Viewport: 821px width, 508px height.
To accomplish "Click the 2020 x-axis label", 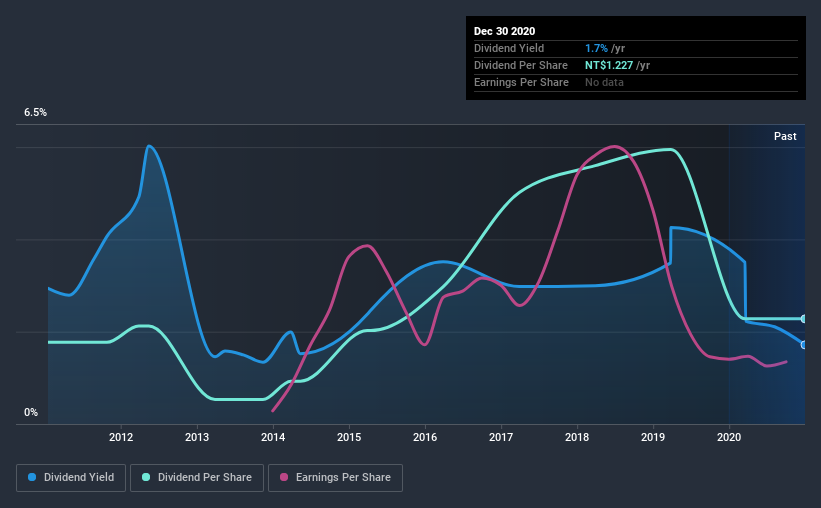I will coord(729,437).
